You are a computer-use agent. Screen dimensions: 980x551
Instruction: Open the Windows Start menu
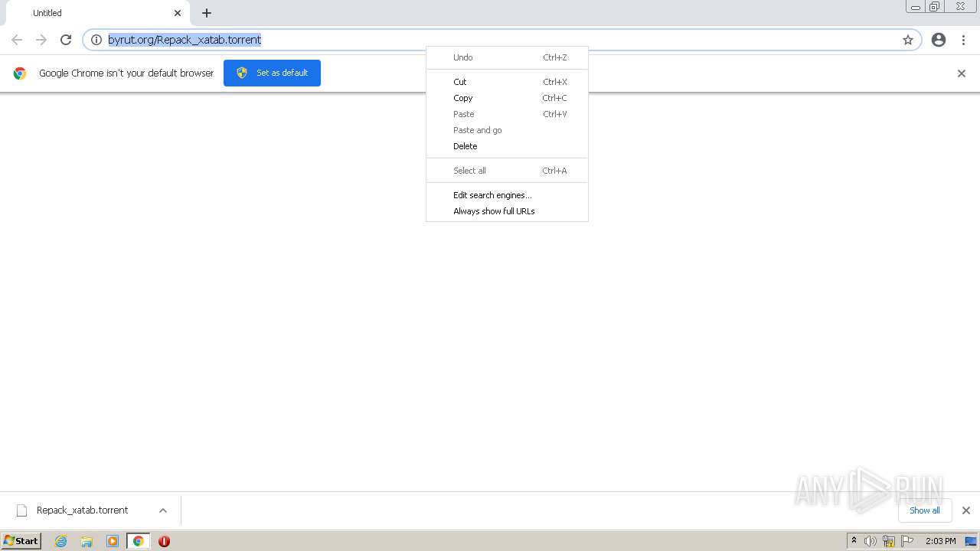pyautogui.click(x=21, y=541)
